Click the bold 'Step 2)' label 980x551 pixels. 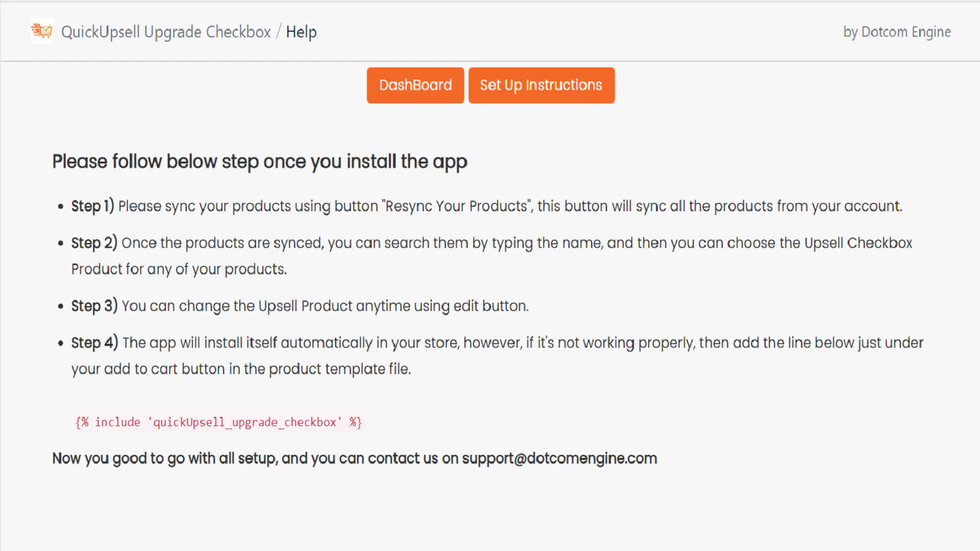(x=94, y=243)
